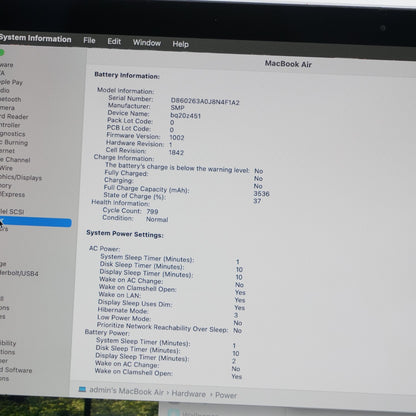Click firmware version value 1002

(x=177, y=137)
